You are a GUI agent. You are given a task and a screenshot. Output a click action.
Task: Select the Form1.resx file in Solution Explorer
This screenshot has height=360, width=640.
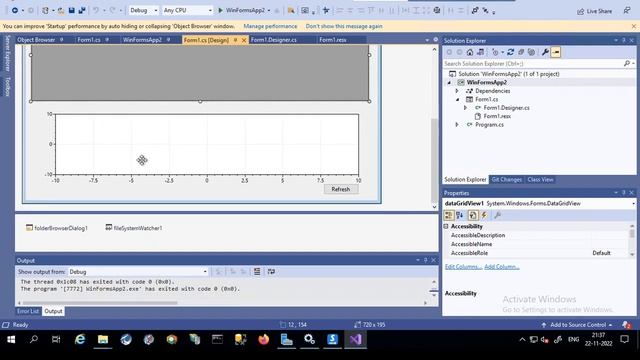coord(497,116)
